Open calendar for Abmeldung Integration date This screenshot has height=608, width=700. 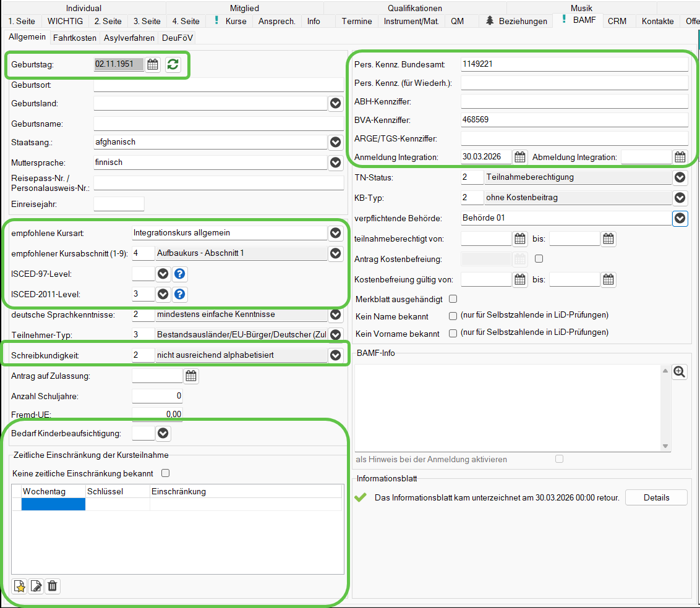pyautogui.click(x=680, y=157)
